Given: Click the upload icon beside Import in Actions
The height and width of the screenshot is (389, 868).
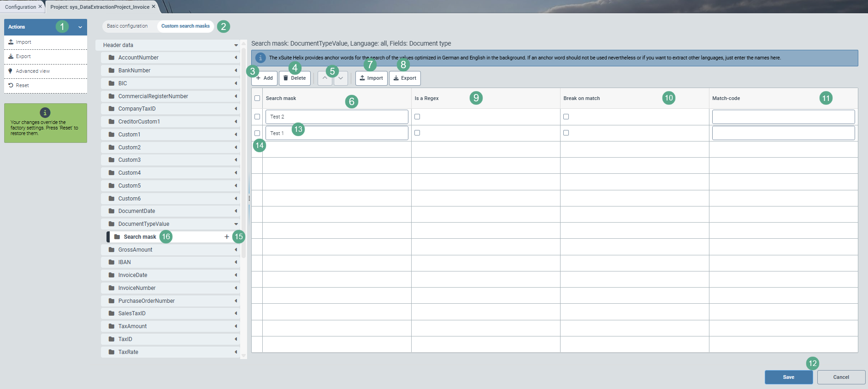Looking at the screenshot, I should coord(11,42).
